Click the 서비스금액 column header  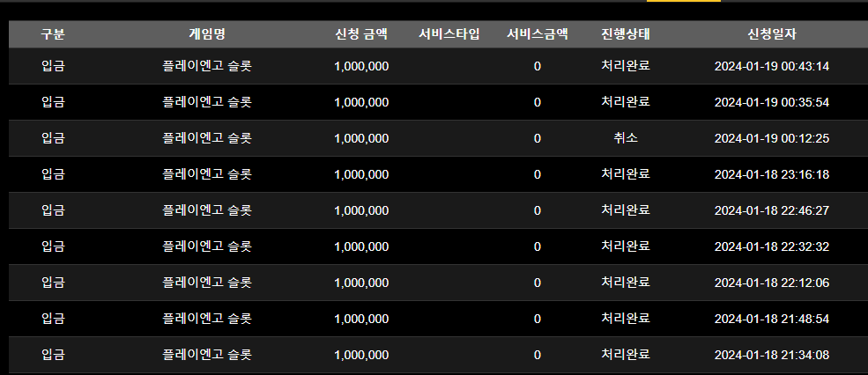pos(537,34)
